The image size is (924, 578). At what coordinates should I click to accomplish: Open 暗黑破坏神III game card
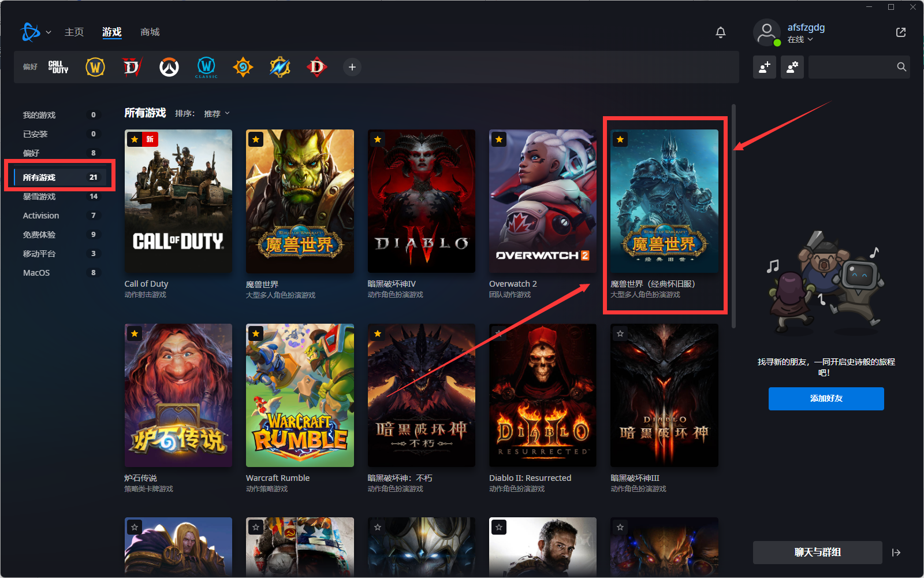pyautogui.click(x=664, y=395)
